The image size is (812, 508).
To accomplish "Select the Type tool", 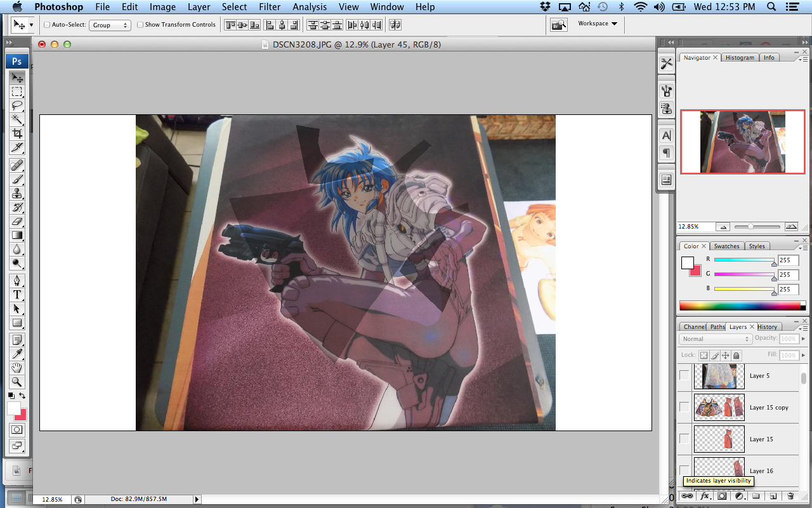I will tap(17, 295).
